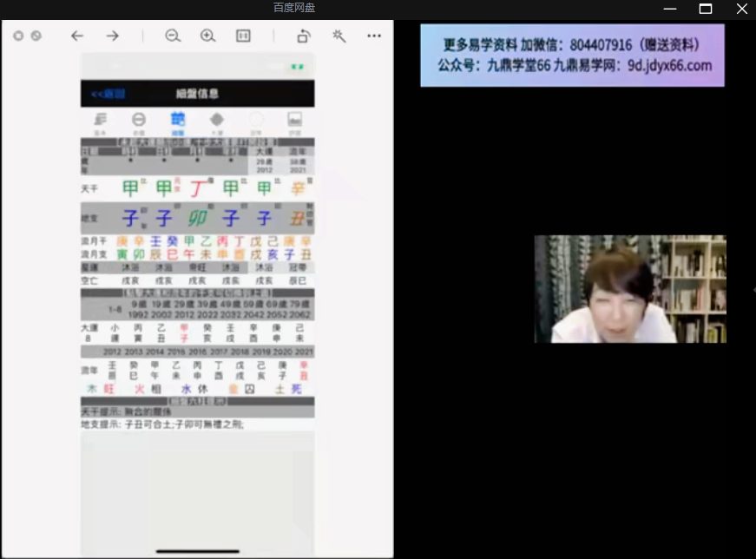Click the first small circle button at top-left
The height and width of the screenshot is (559, 756).
point(18,36)
